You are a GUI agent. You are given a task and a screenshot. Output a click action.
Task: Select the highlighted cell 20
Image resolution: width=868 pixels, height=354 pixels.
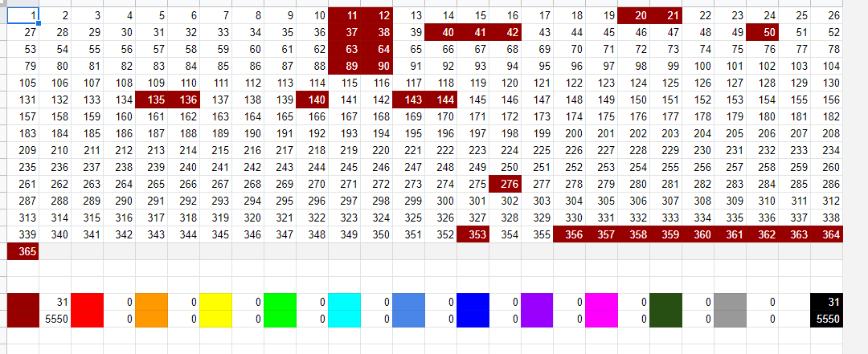click(633, 15)
